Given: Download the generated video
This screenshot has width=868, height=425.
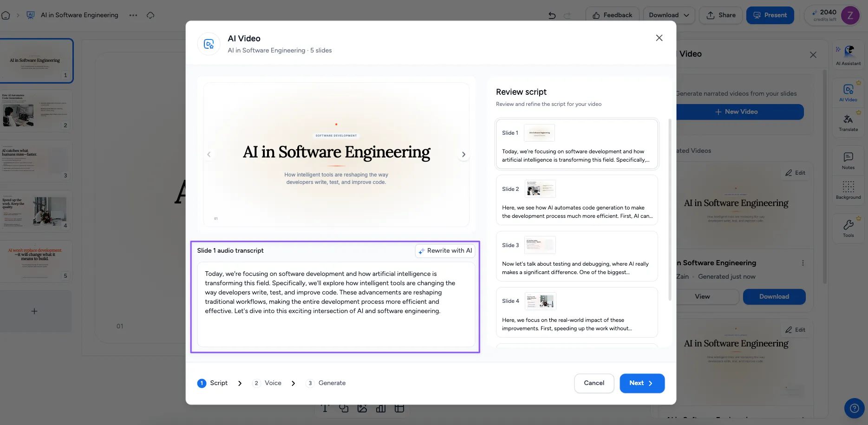Looking at the screenshot, I should coord(774,297).
